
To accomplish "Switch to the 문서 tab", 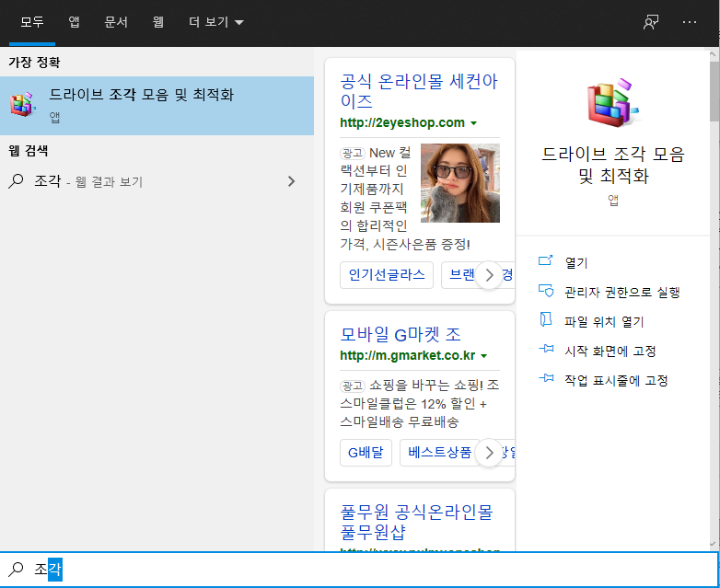I will pos(116,22).
